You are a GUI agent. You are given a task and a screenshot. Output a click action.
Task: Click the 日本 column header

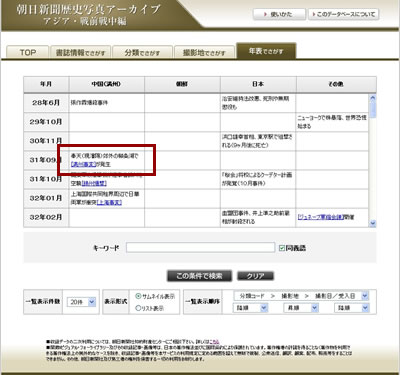pyautogui.click(x=258, y=84)
